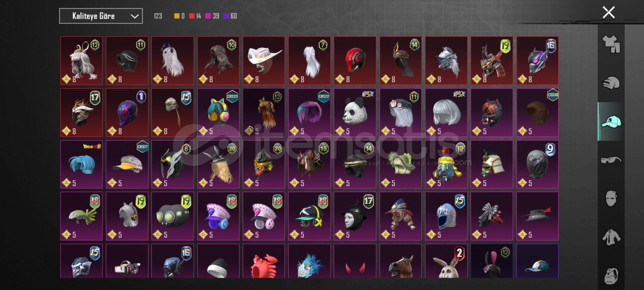Image resolution: width=644 pixels, height=290 pixels.
Task: Close the inventory with the X icon
Action: click(x=609, y=12)
